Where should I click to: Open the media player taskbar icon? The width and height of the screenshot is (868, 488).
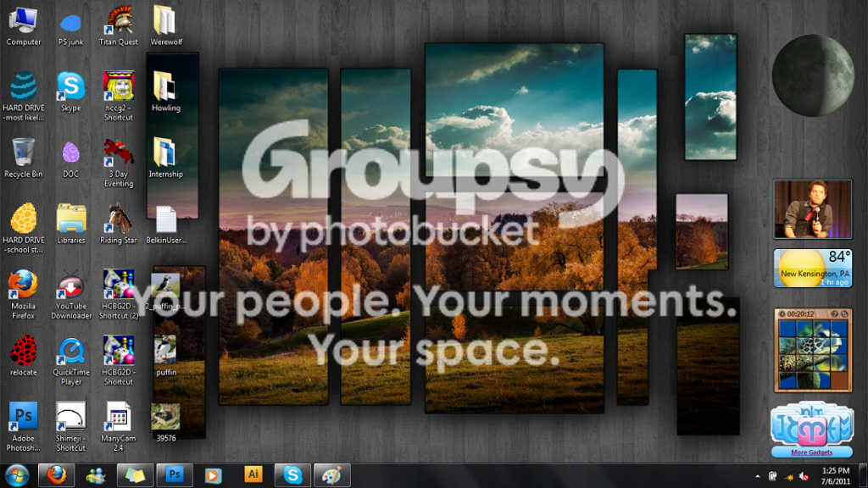tap(213, 475)
